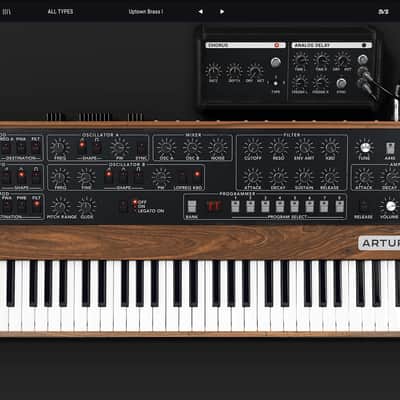
Task: Toggle the Oscillator A Sync switch
Action: (x=141, y=147)
